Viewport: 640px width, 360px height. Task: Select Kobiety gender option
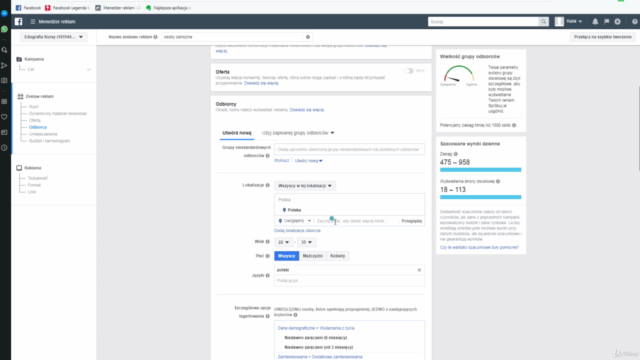[x=338, y=256]
